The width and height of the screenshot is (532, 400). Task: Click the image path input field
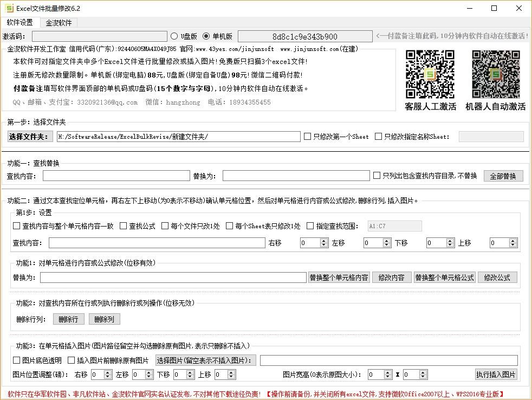tap(389, 360)
